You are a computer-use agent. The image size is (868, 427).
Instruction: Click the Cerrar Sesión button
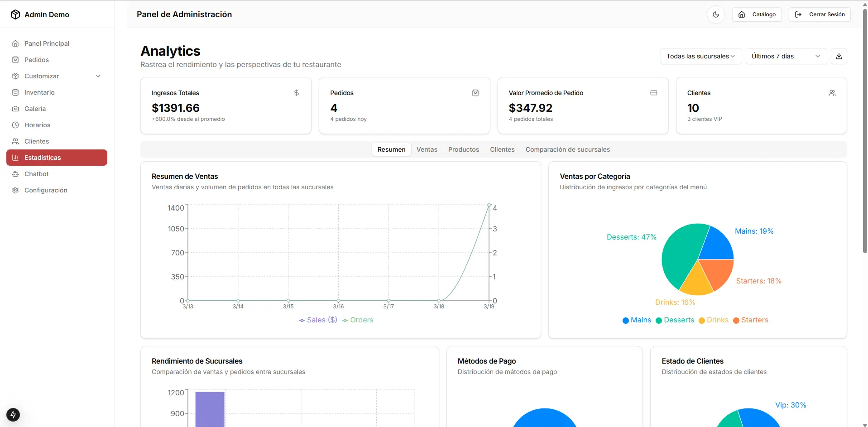pos(820,14)
